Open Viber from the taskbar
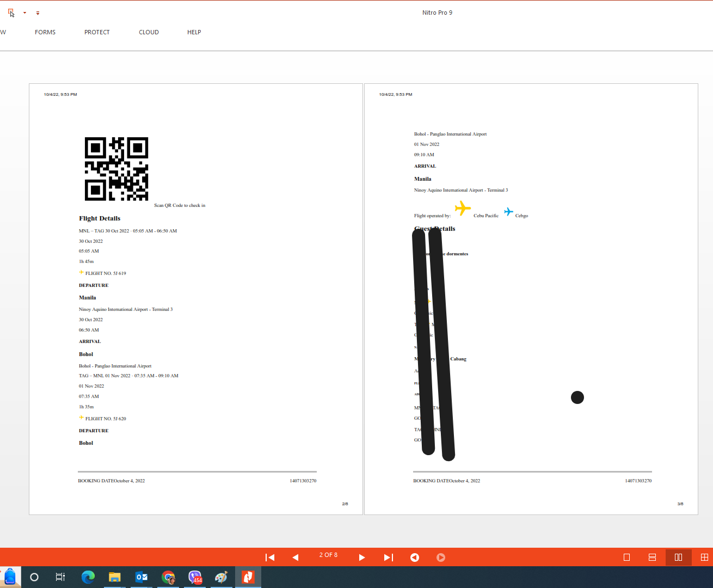This screenshot has width=713, height=588. pos(195,577)
